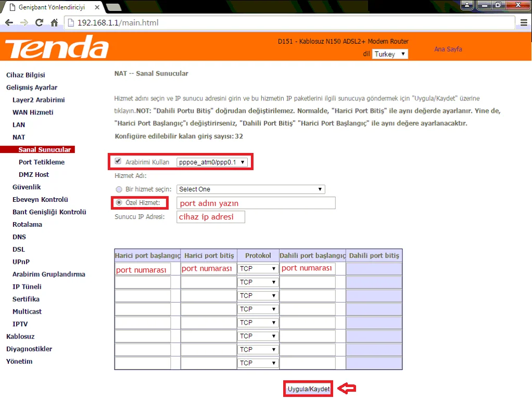Click the new tab button

113,7
